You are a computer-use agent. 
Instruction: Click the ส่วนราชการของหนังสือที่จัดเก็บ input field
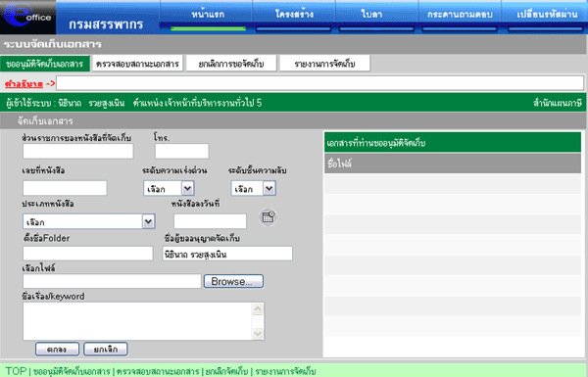click(x=78, y=152)
